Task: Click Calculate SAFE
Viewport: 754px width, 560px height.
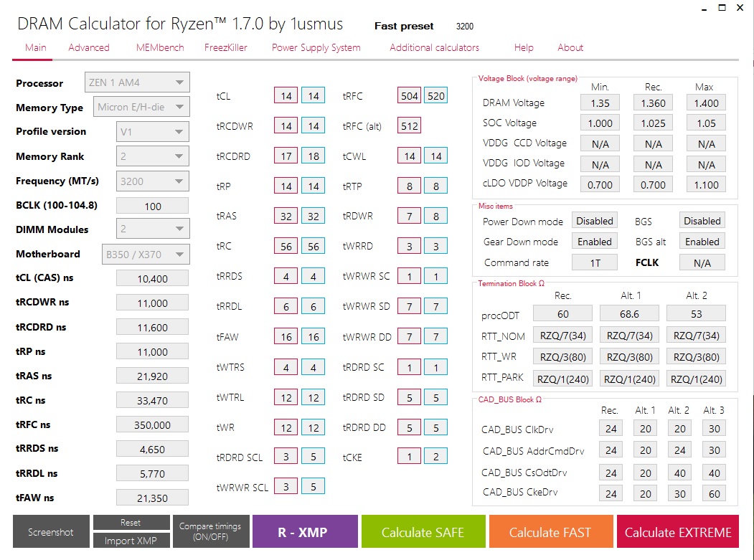Action: point(423,531)
